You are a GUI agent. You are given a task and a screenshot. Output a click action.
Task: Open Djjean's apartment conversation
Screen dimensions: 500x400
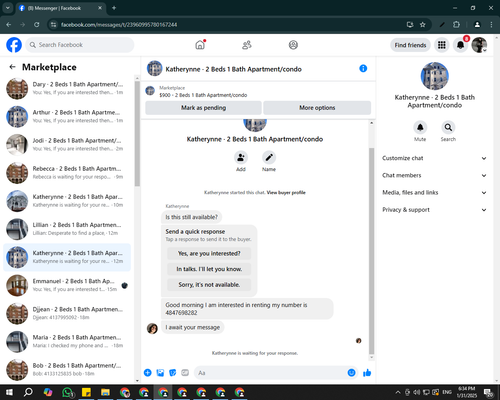click(67, 313)
